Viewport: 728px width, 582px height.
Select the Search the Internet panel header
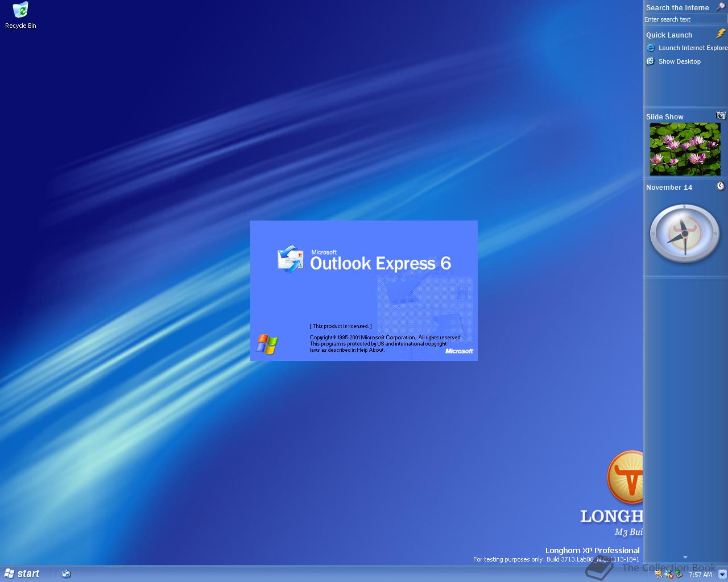[677, 7]
